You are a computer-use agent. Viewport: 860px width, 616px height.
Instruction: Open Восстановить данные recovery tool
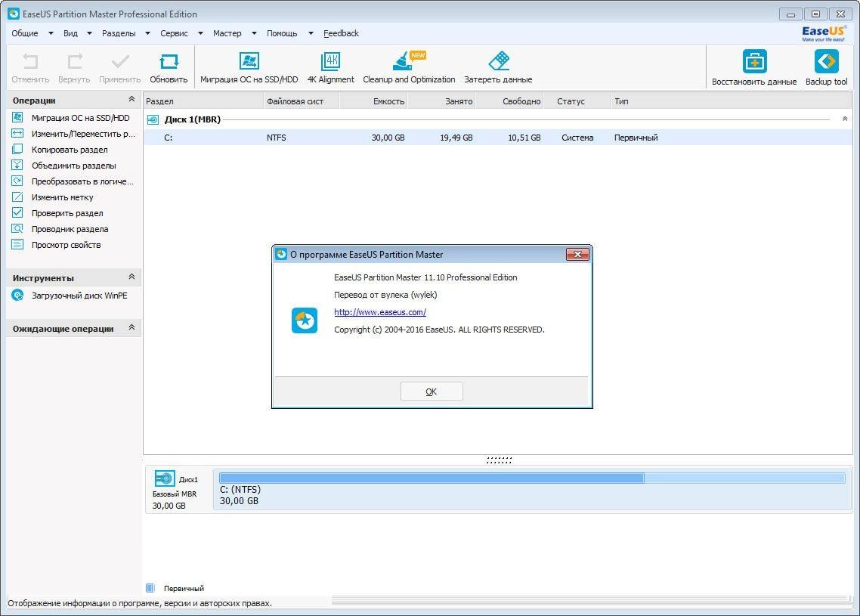754,61
